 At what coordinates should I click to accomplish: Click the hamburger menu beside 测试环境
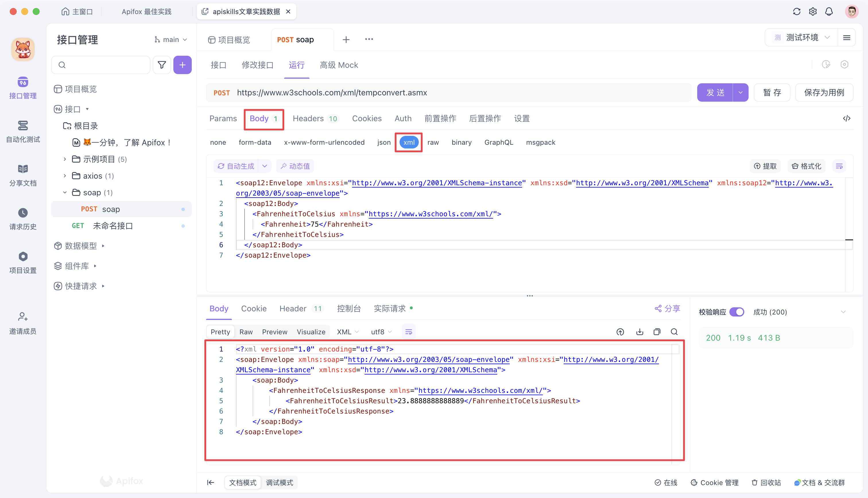point(846,38)
